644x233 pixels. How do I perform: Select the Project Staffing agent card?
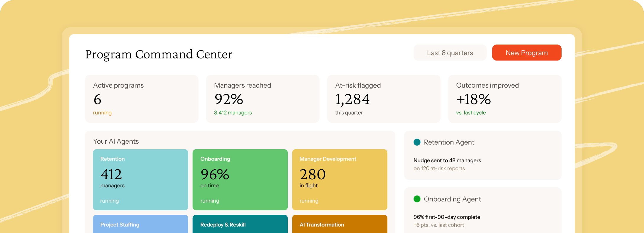pyautogui.click(x=141, y=224)
